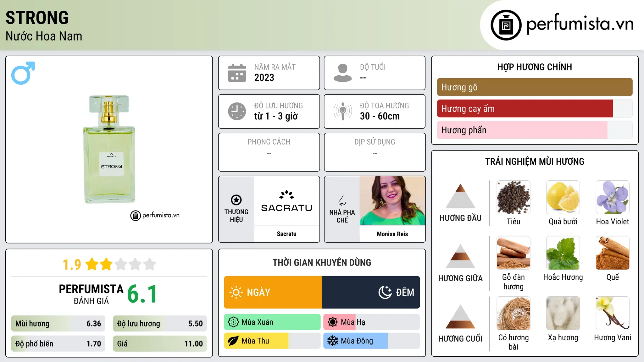Click the calendar icon beside Năm ra mắt

[237, 73]
